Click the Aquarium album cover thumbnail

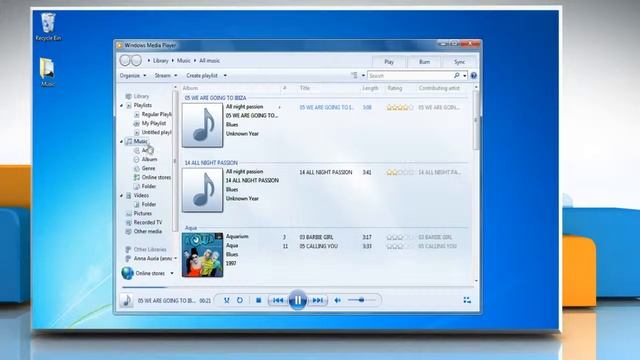point(202,255)
